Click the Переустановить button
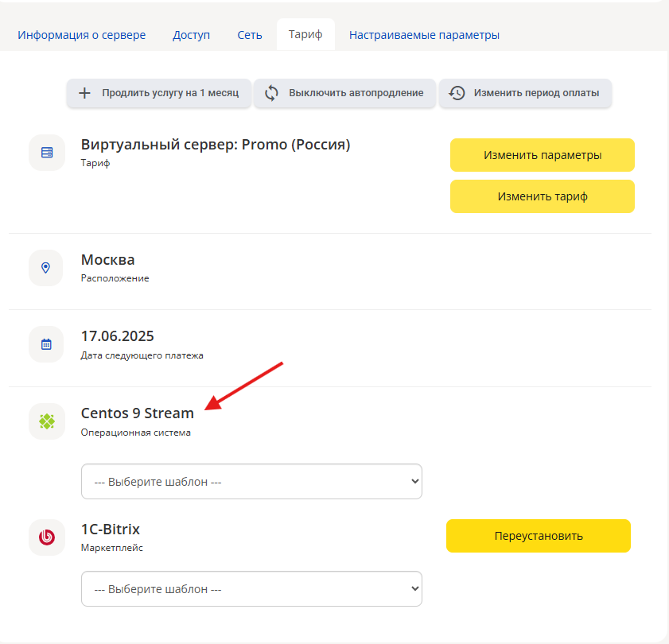 [539, 536]
